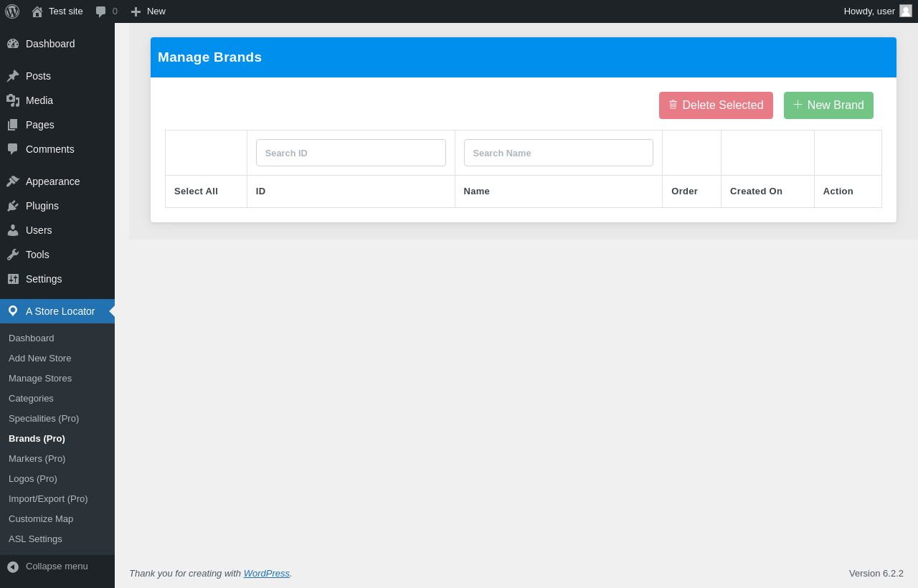Click the WordPress logo icon
Screen dimensions: 918x588
coord(12,11)
